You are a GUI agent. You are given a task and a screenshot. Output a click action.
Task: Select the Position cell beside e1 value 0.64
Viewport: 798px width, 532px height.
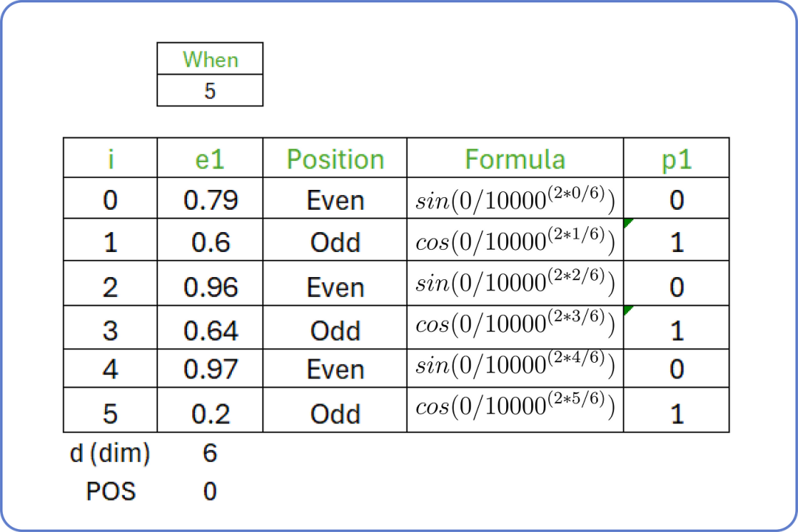click(x=335, y=330)
